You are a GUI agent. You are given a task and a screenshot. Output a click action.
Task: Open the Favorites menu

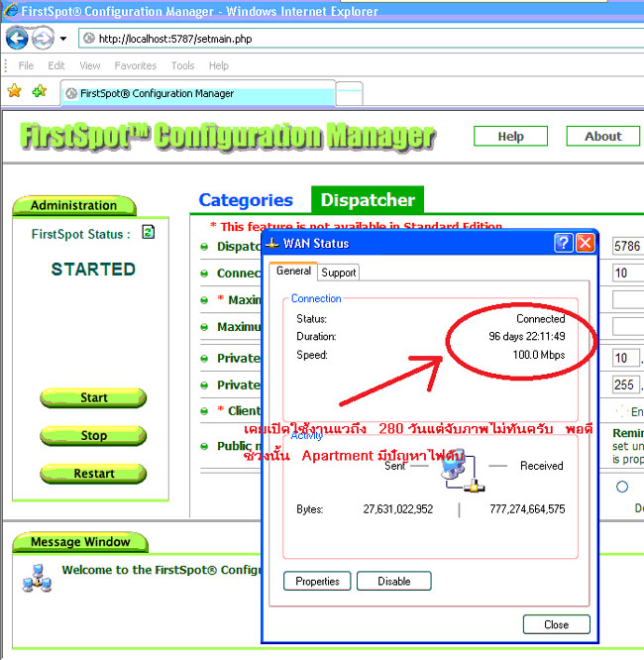(135, 65)
